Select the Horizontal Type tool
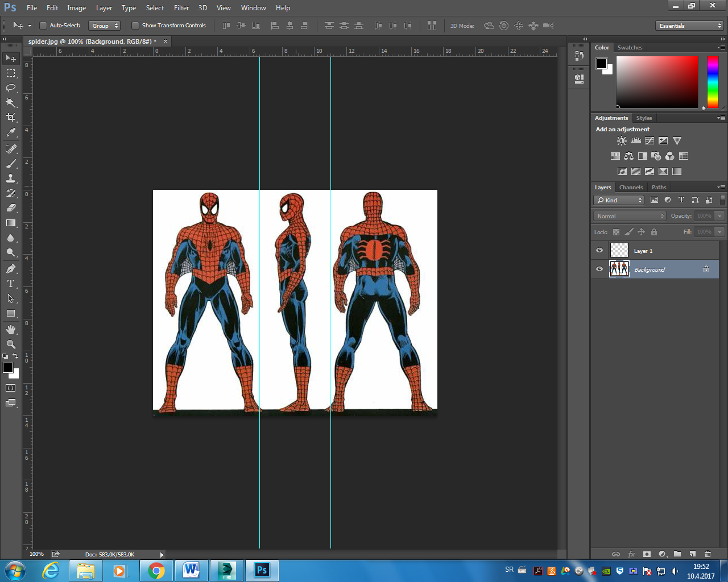728x582 pixels. tap(11, 284)
